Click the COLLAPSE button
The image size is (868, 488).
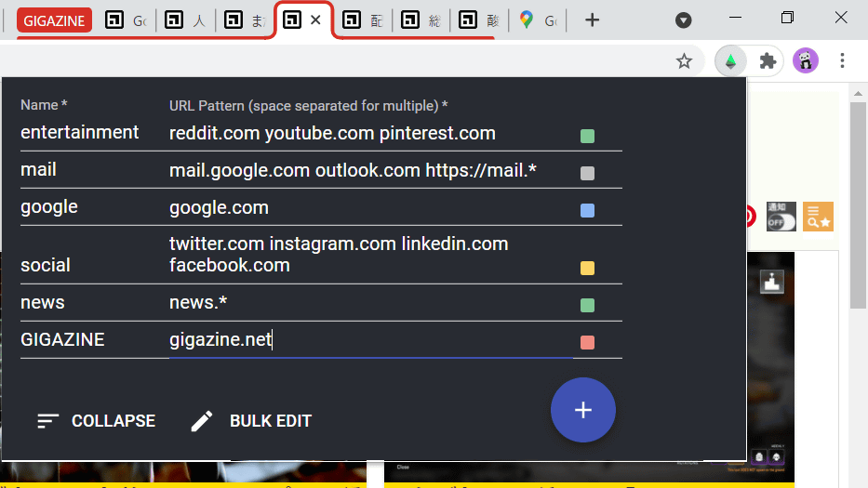[x=97, y=421]
